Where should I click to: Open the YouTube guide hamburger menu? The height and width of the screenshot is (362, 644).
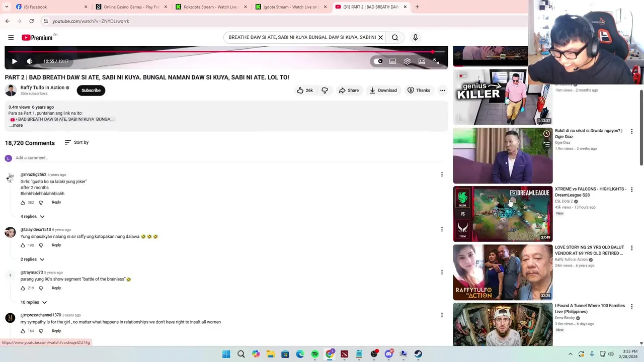[11, 37]
